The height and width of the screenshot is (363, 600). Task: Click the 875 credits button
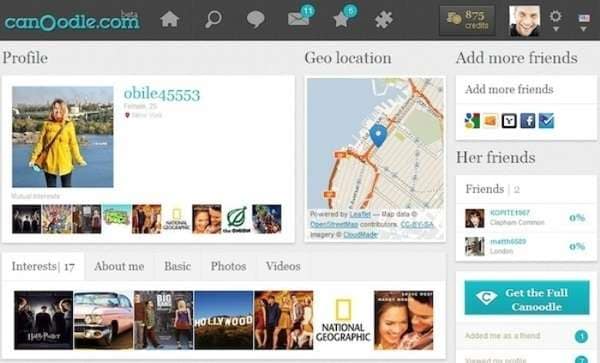pos(467,20)
